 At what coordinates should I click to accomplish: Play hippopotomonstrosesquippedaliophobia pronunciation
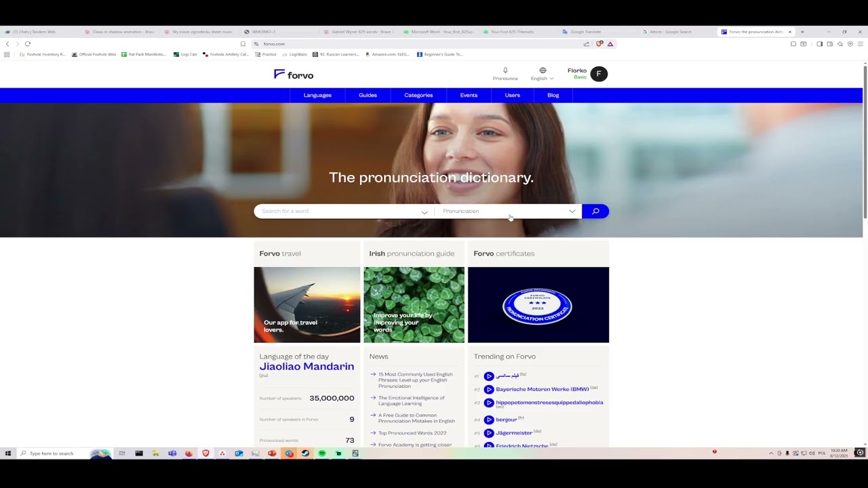click(x=488, y=403)
